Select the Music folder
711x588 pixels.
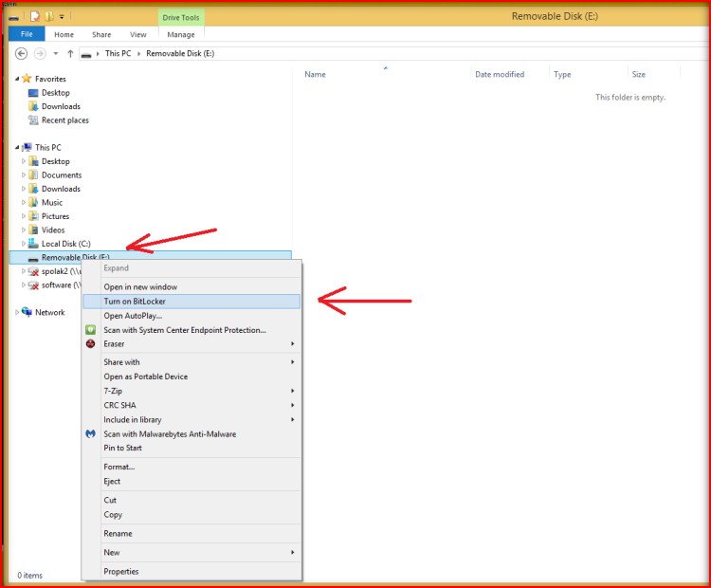click(52, 202)
